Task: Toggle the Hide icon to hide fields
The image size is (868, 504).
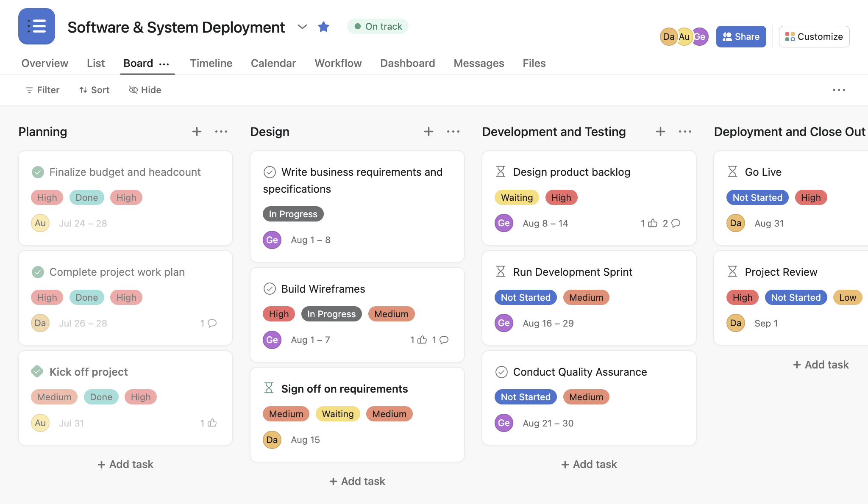Action: click(x=144, y=89)
